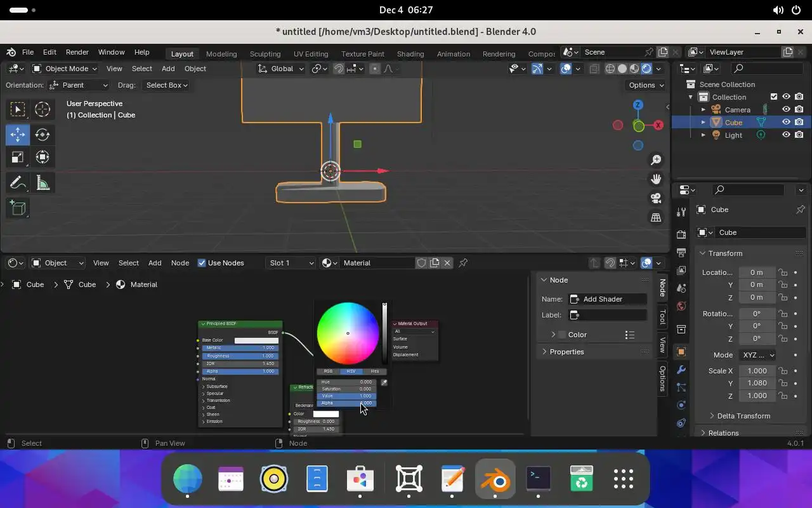Image resolution: width=812 pixels, height=508 pixels.
Task: Open the Tool tab in node sidebar
Action: (662, 317)
